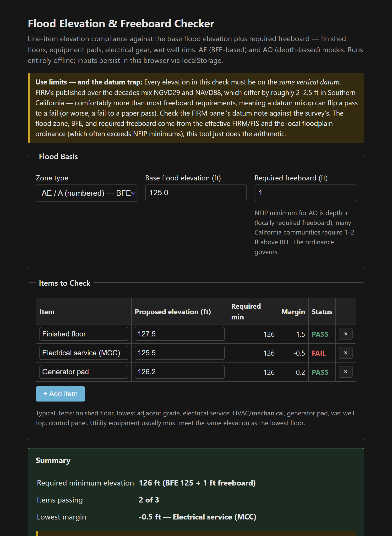Click the Base flood elevation field
The width and height of the screenshot is (392, 536).
coord(196,193)
